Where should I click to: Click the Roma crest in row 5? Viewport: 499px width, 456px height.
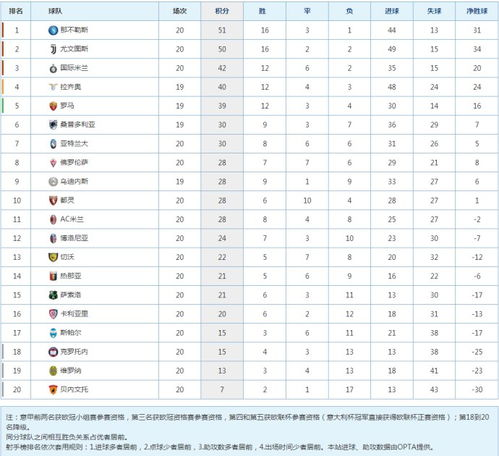[x=53, y=106]
